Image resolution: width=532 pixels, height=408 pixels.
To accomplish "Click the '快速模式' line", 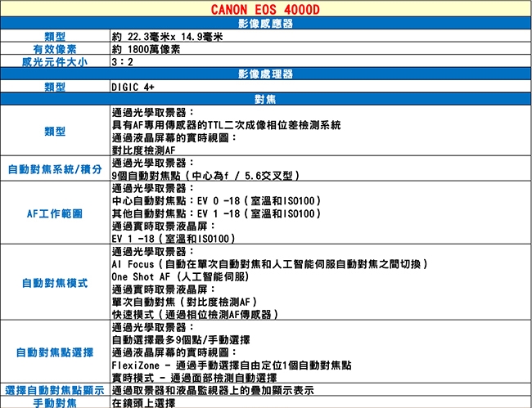I will point(195,315).
